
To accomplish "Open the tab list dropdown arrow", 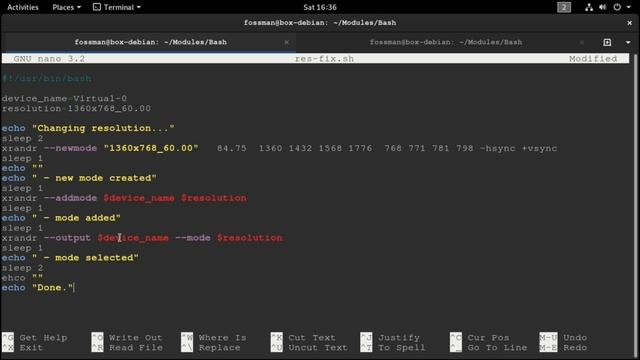I will [x=628, y=42].
